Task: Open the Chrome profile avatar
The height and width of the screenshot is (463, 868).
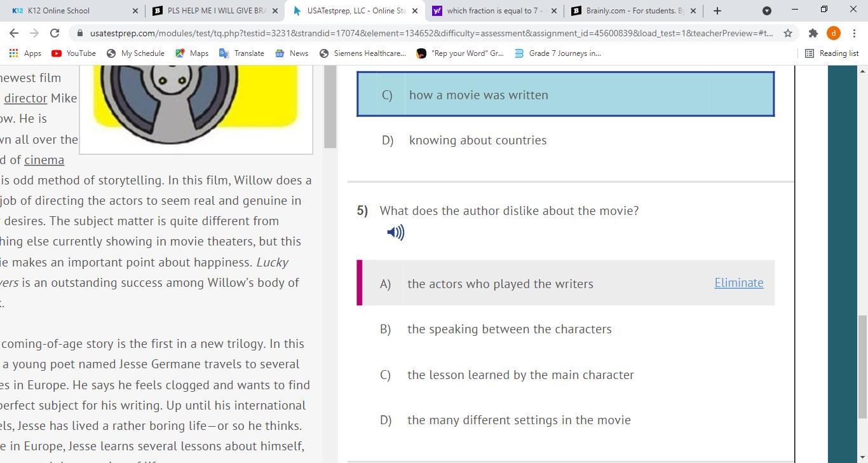Action: pos(833,33)
